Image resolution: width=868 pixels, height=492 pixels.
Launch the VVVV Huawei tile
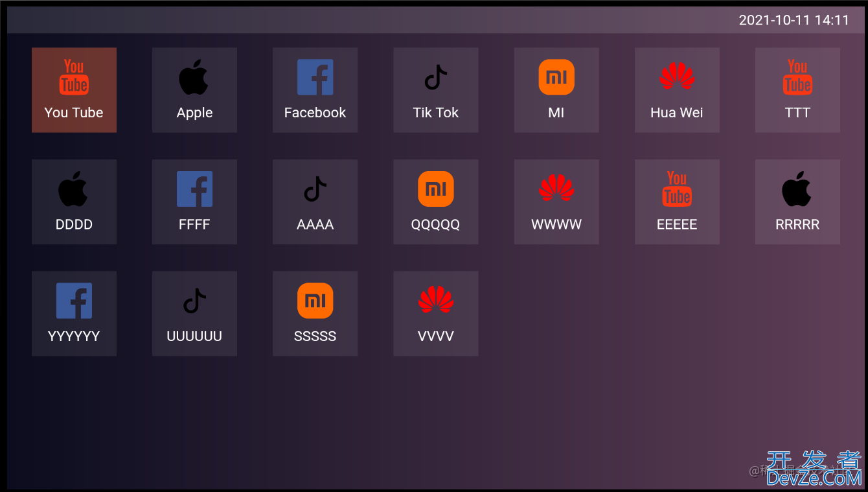436,314
